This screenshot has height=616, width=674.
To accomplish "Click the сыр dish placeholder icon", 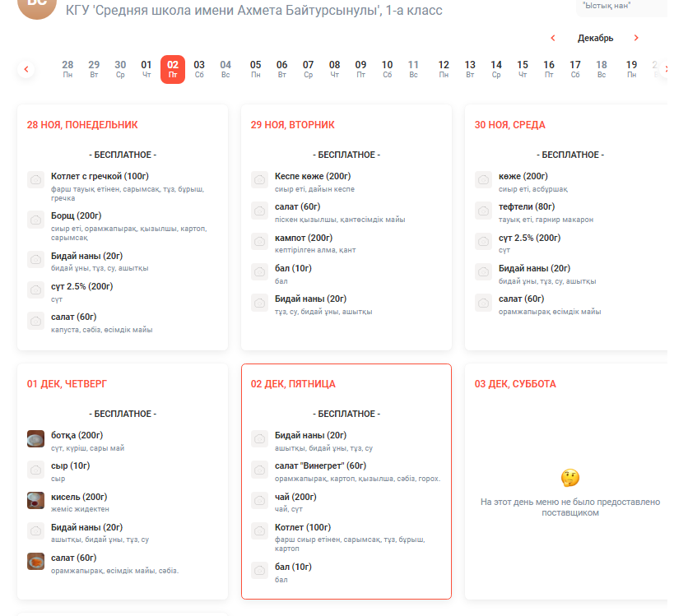I will (35, 470).
